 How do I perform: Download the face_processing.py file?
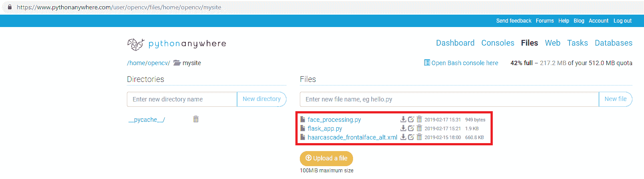tap(403, 119)
